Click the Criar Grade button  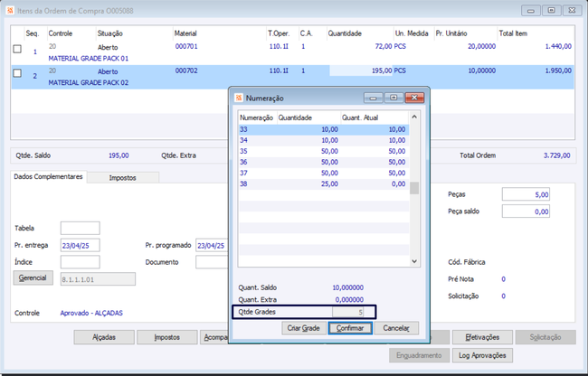tap(303, 328)
